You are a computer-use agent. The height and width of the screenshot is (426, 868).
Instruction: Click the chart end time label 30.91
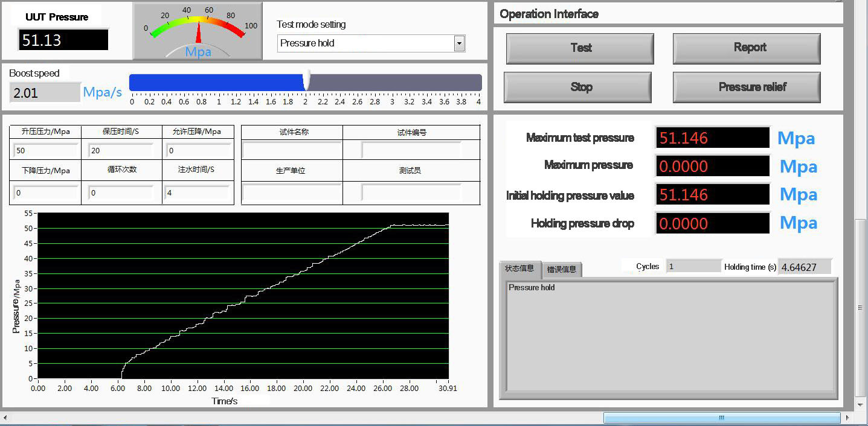click(448, 389)
